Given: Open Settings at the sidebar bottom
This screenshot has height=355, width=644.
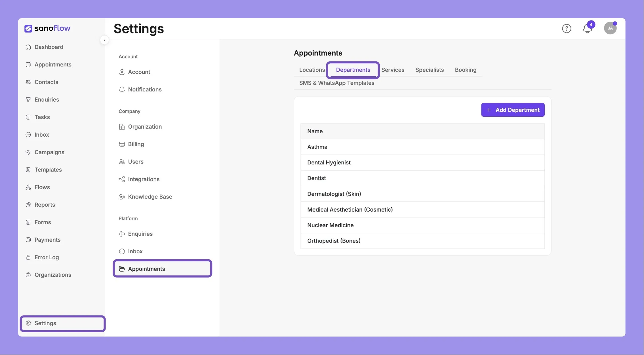Looking at the screenshot, I should pyautogui.click(x=62, y=323).
